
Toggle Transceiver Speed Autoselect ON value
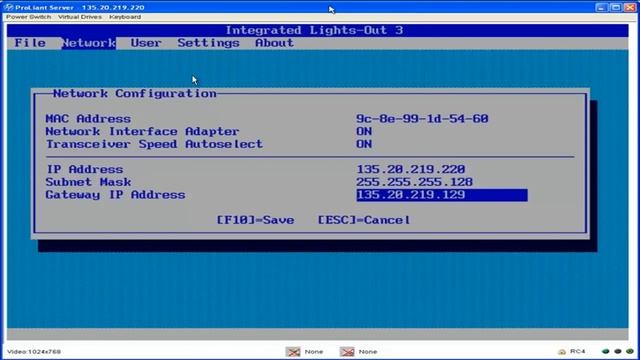pos(364,144)
